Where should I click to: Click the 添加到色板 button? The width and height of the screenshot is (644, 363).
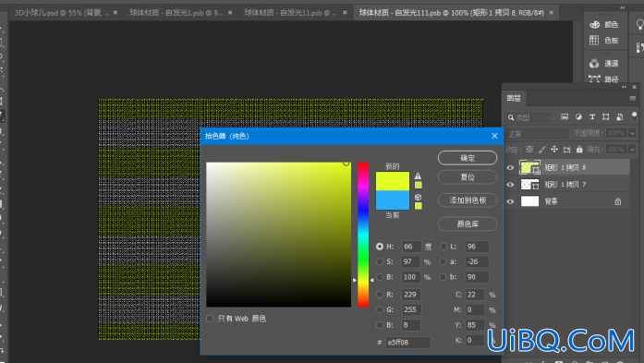(468, 200)
